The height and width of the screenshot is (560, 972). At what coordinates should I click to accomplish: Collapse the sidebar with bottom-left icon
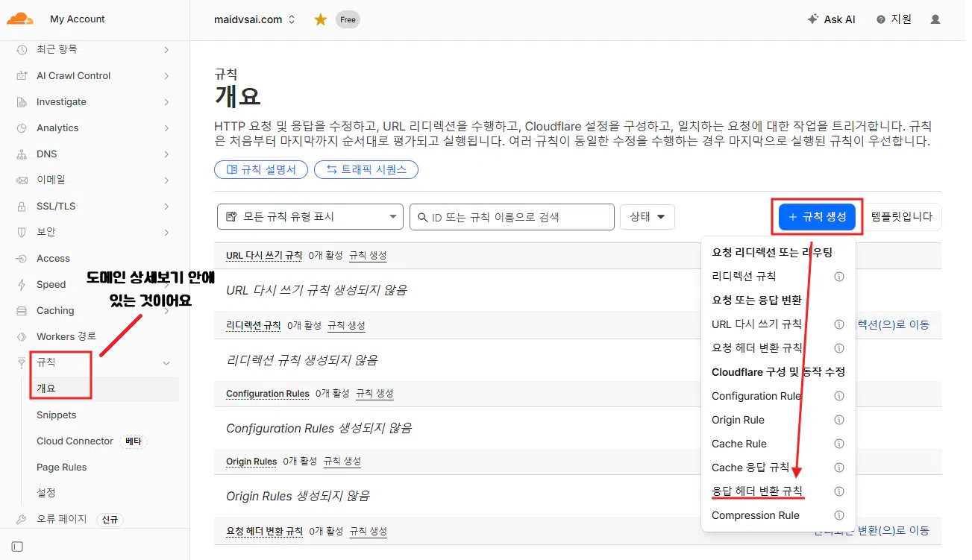point(17,547)
